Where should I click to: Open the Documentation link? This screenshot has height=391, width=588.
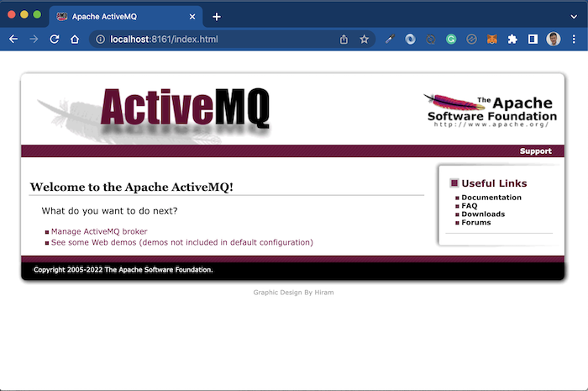pos(491,198)
